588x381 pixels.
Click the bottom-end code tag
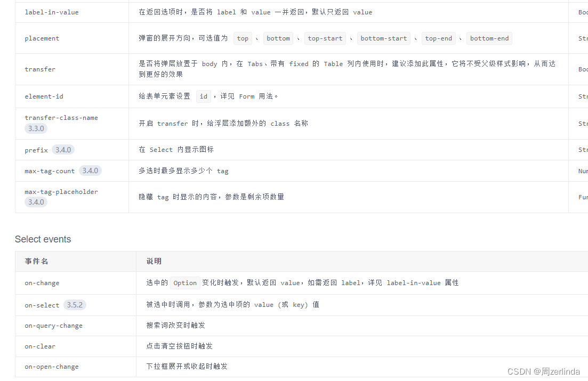coord(489,38)
